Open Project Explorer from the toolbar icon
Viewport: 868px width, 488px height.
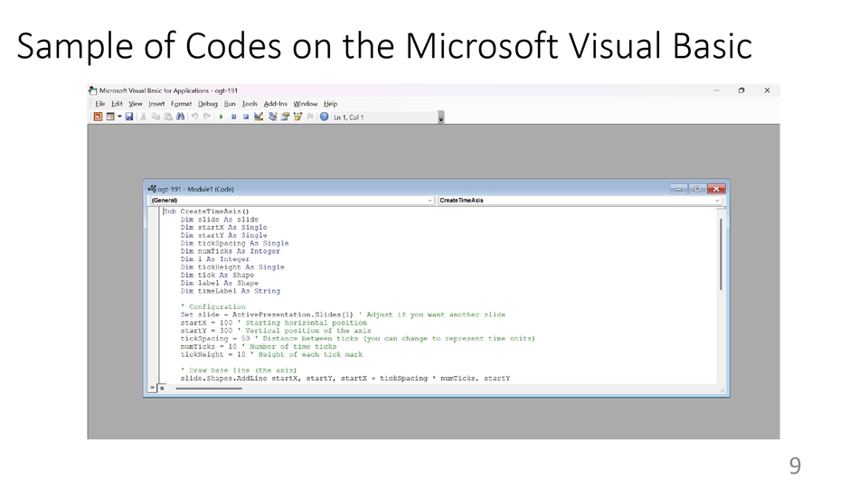point(272,117)
